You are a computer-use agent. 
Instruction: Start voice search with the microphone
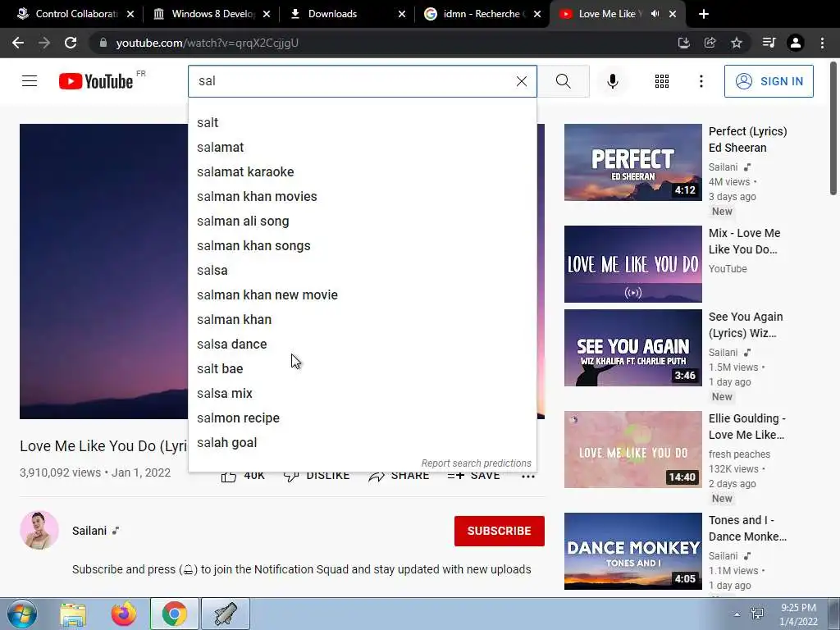[x=613, y=81]
